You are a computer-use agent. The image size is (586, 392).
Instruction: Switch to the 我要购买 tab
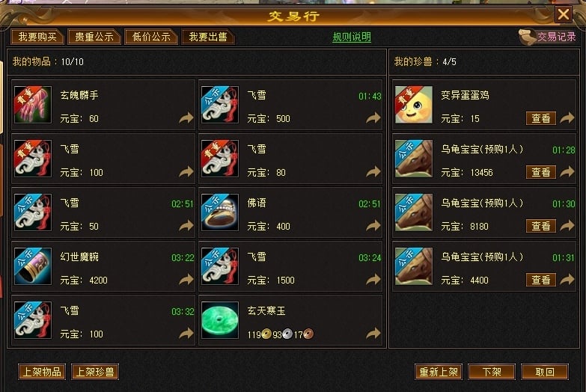coord(37,37)
